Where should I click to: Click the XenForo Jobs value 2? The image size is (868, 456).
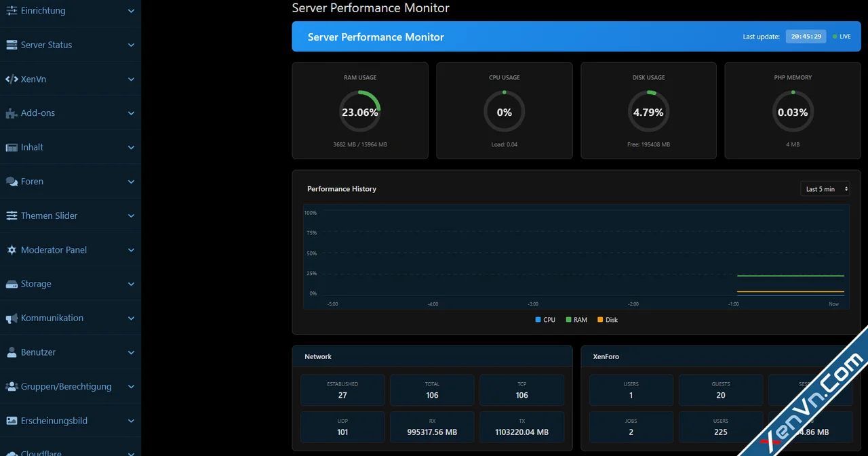point(631,432)
